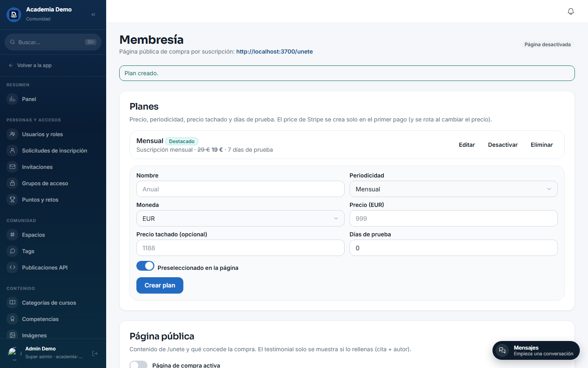Click the Precio tachado (opcional) field

240,248
